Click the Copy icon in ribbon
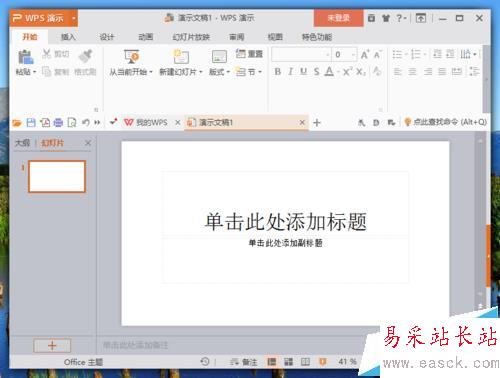Viewport: 500px width, 378px height. coord(46,71)
